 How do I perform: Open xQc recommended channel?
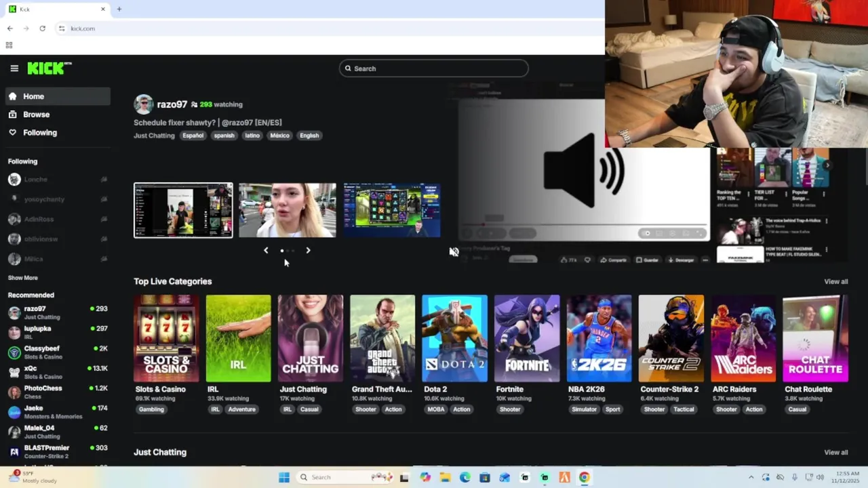pos(58,372)
